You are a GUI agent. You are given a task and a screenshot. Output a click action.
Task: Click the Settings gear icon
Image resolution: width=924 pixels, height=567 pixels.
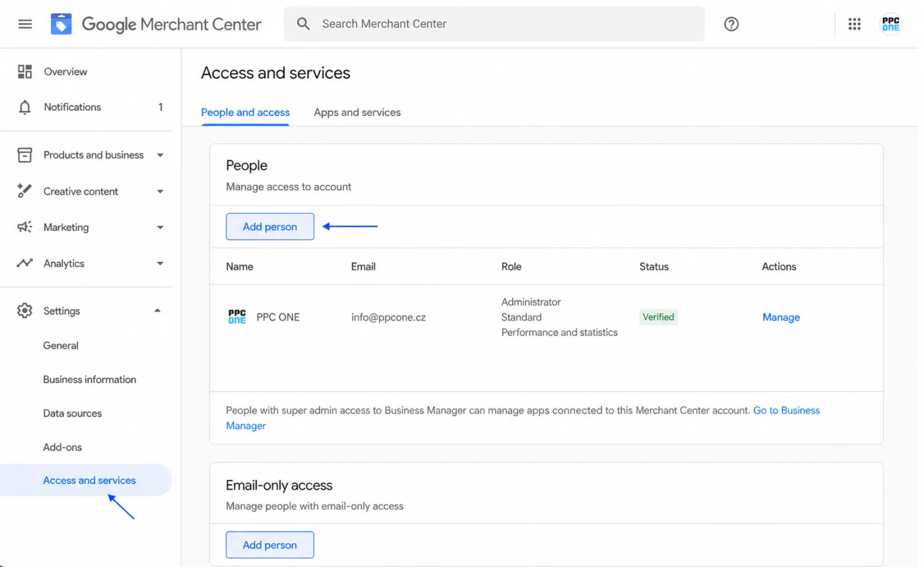pos(24,311)
